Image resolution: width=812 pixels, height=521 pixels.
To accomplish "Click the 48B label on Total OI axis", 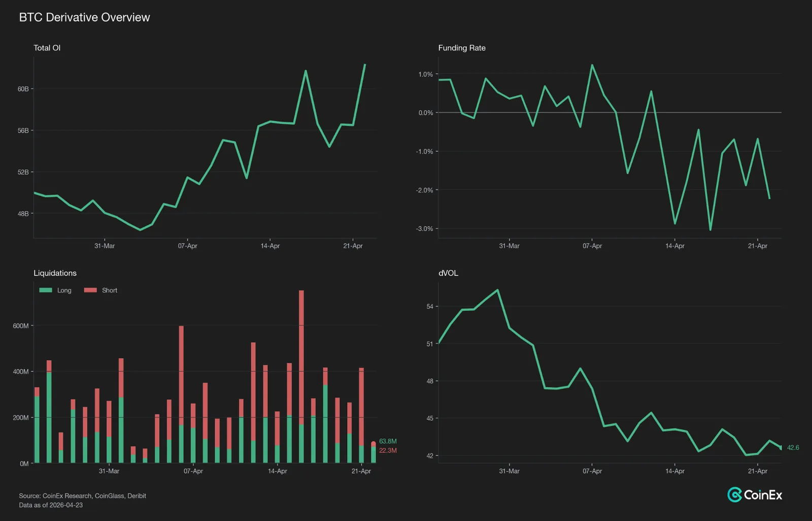I will tap(23, 214).
